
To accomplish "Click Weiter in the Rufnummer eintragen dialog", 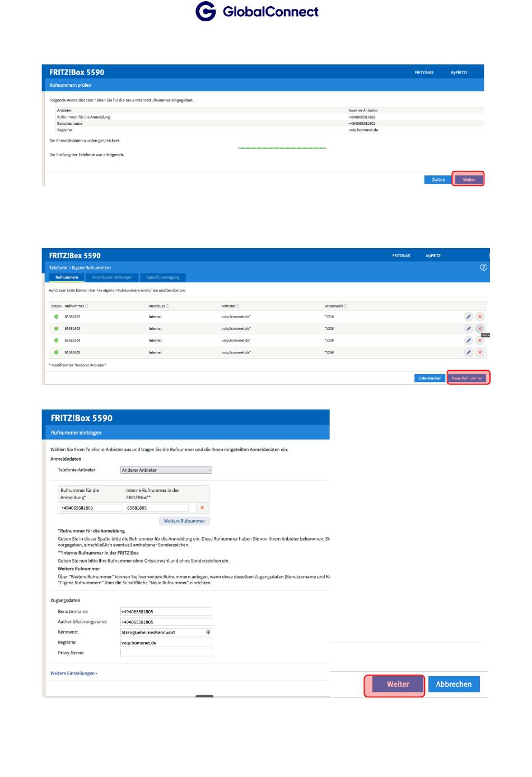I will coord(398,684).
